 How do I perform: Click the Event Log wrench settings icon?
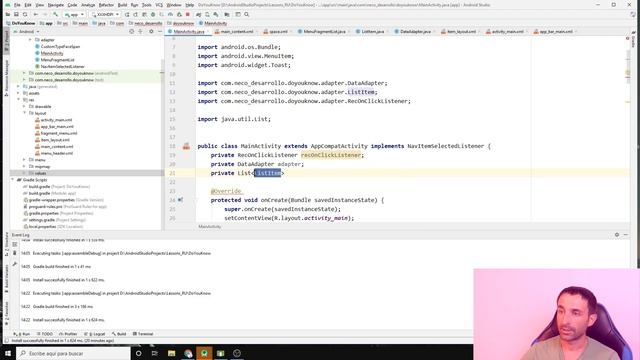[x=15, y=264]
